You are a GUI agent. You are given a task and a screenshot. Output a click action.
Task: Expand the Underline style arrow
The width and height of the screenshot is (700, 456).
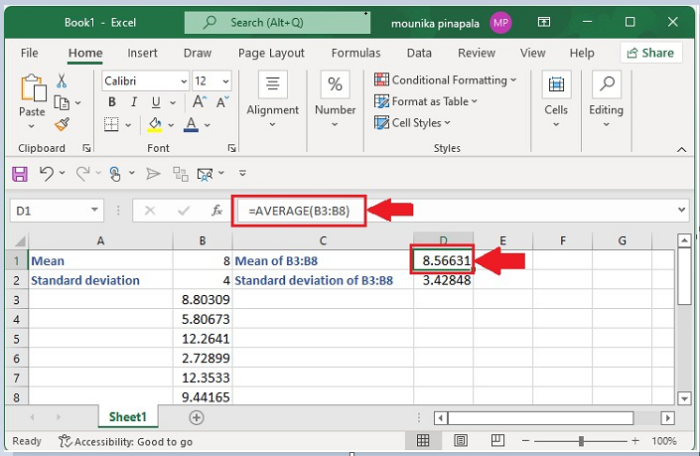[173, 103]
